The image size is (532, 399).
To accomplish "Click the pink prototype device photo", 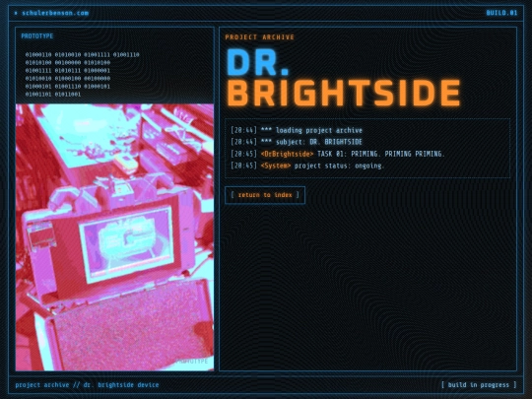I will click(x=114, y=237).
